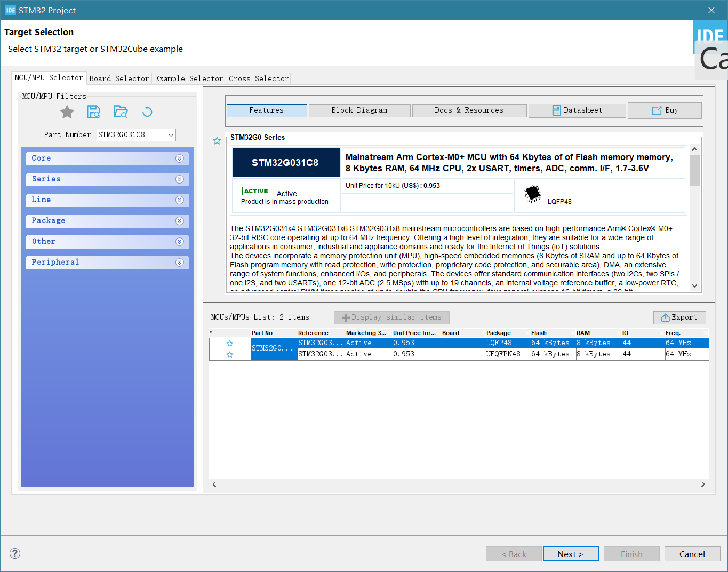Image resolution: width=728 pixels, height=572 pixels.
Task: Sort list by Marketing Status column
Action: 369,333
